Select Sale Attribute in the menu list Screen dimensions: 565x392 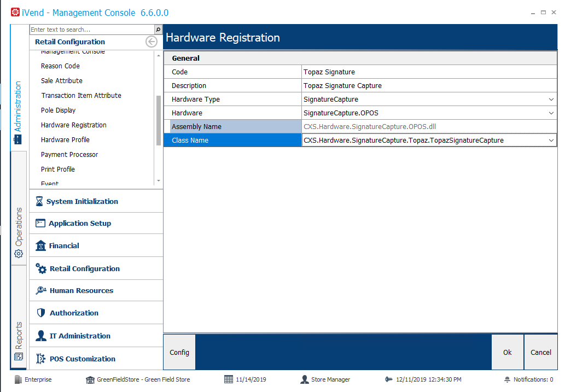62,81
